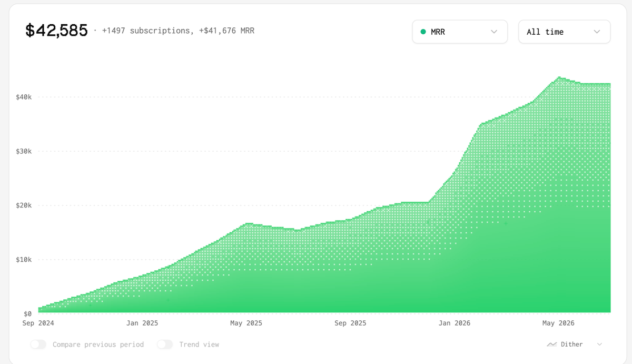Open the All time range dropdown
Image resolution: width=632 pixels, height=364 pixels.
point(565,32)
